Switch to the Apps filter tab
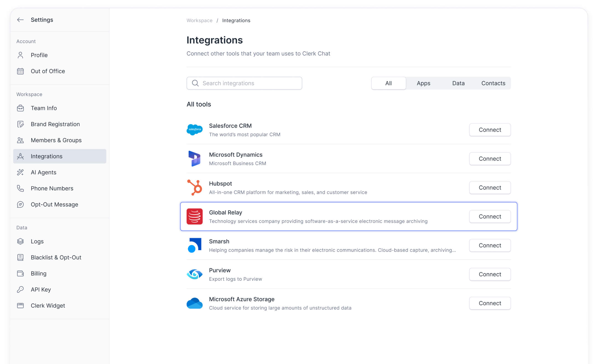598x364 pixels. (x=423, y=83)
